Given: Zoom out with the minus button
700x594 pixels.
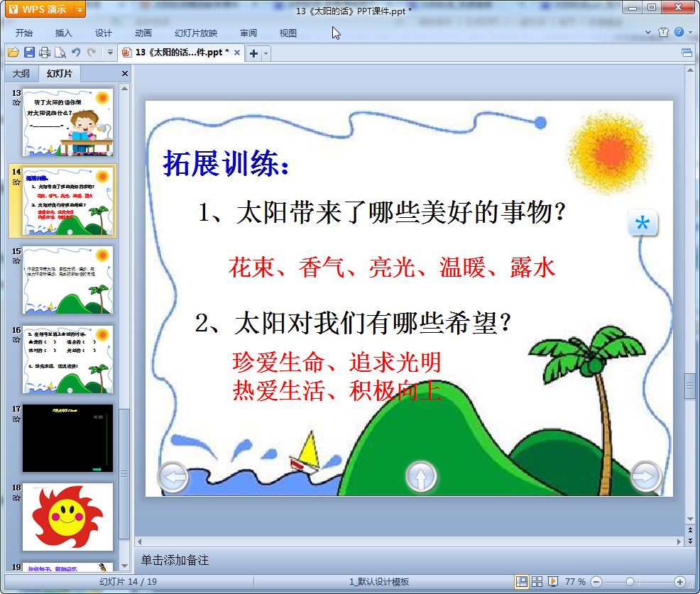Looking at the screenshot, I should 596,581.
